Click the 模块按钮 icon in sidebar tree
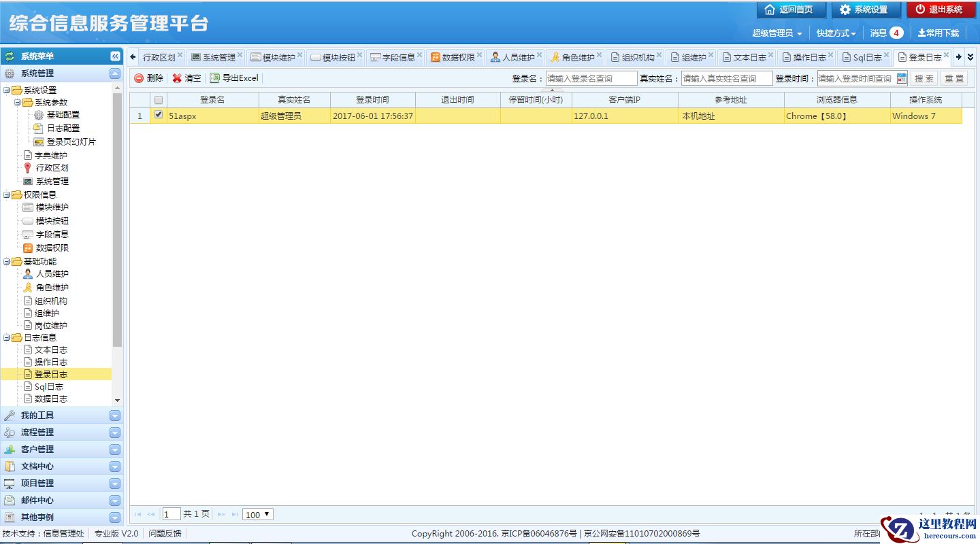This screenshot has height=544, width=980. point(28,221)
